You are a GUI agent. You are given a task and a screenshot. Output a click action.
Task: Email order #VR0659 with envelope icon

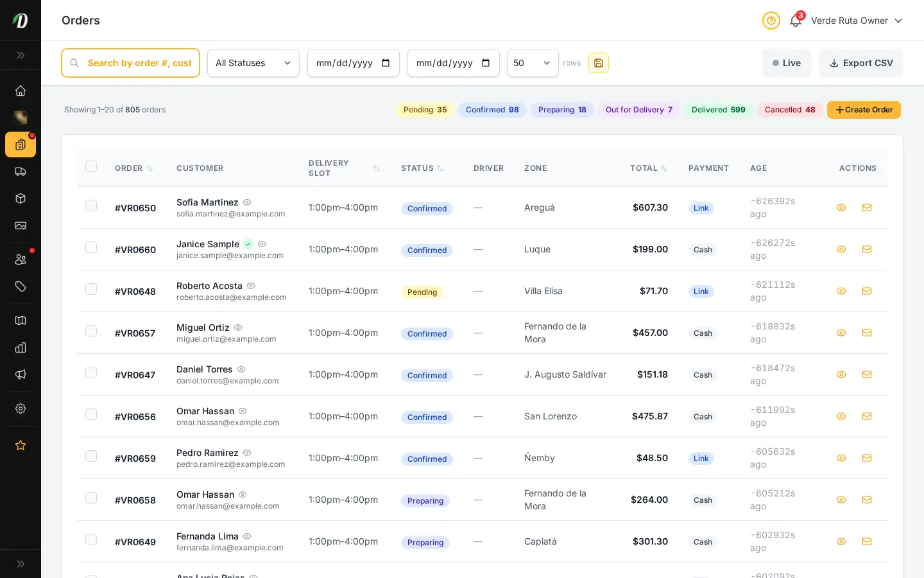pos(867,458)
